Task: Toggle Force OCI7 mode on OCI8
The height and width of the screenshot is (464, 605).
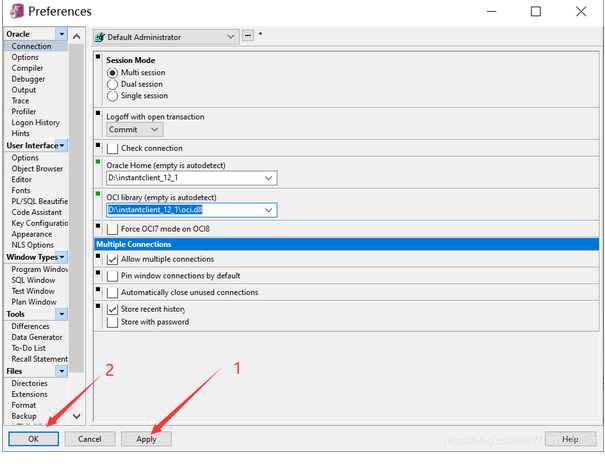Action: click(x=112, y=229)
